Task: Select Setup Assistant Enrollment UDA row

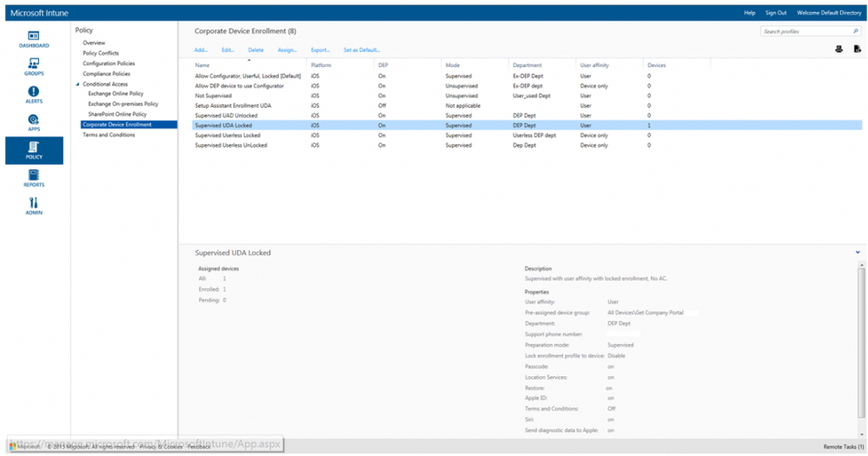Action: pyautogui.click(x=527, y=106)
